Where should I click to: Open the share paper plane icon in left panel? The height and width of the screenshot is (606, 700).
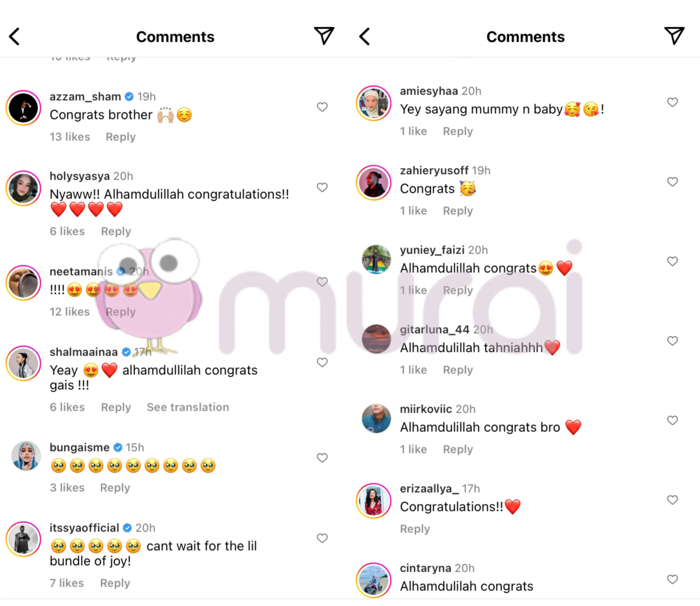[x=324, y=36]
